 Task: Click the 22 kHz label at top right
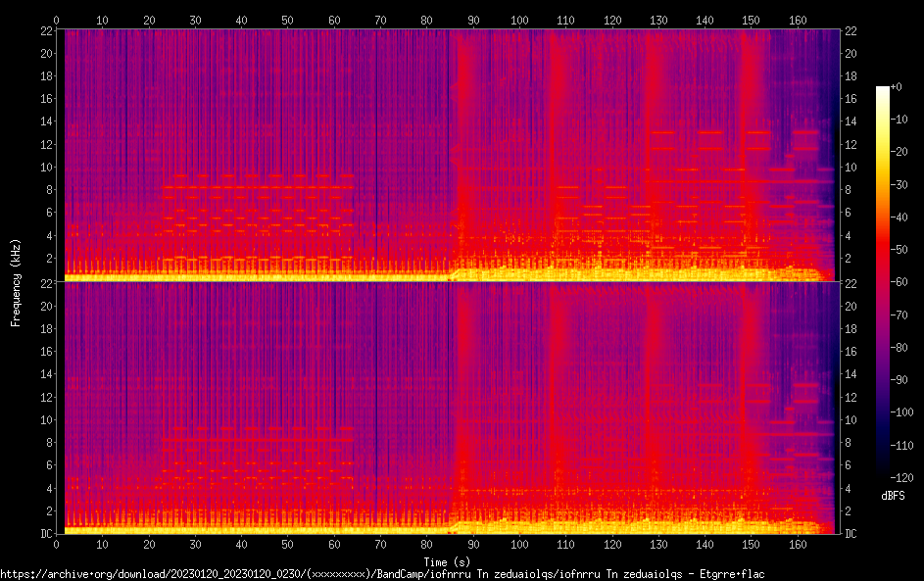[x=851, y=30]
